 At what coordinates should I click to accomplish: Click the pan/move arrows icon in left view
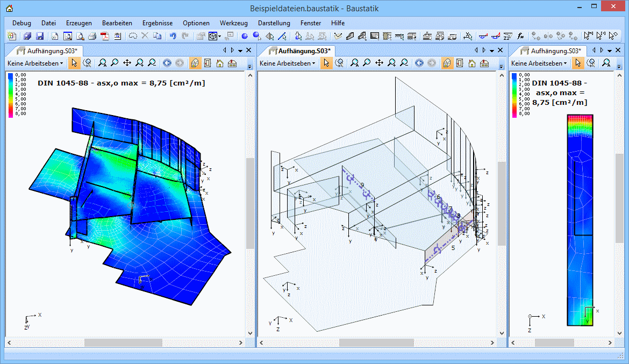(127, 63)
